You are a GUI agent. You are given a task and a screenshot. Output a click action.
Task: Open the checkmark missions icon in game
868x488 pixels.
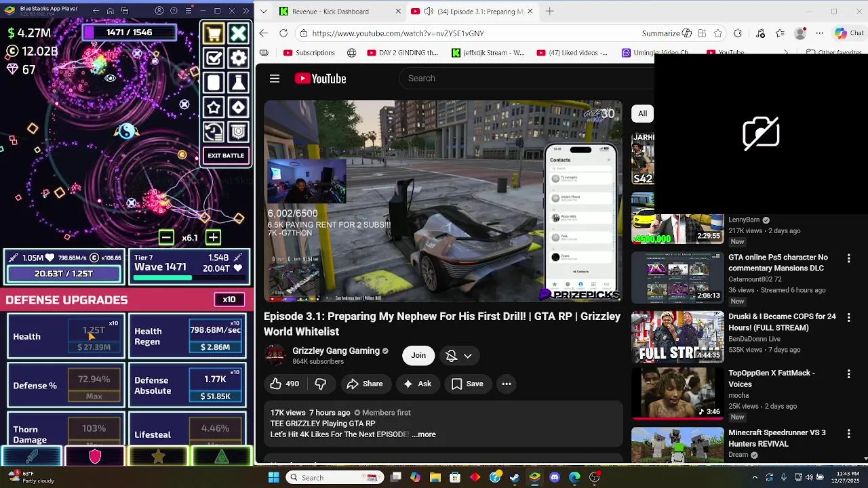pos(214,58)
